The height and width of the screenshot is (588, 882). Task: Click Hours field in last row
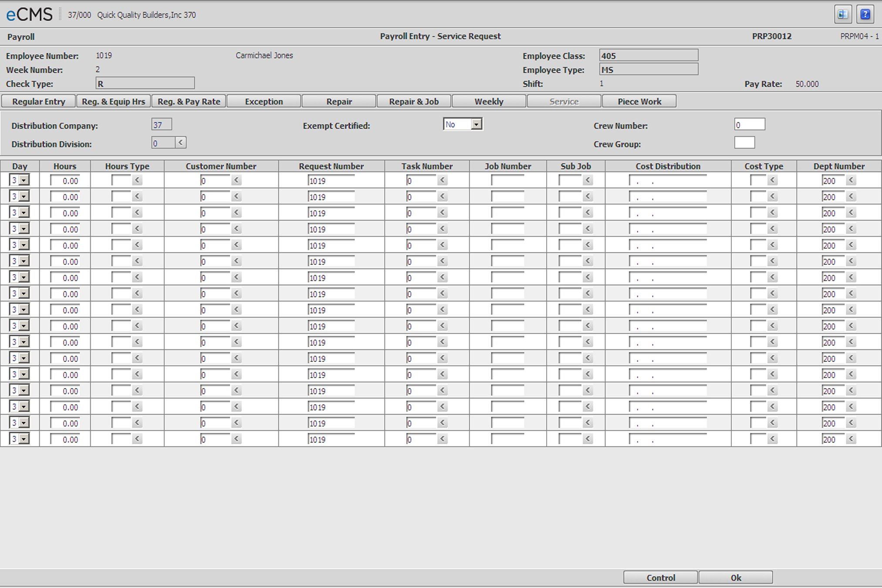pyautogui.click(x=65, y=439)
